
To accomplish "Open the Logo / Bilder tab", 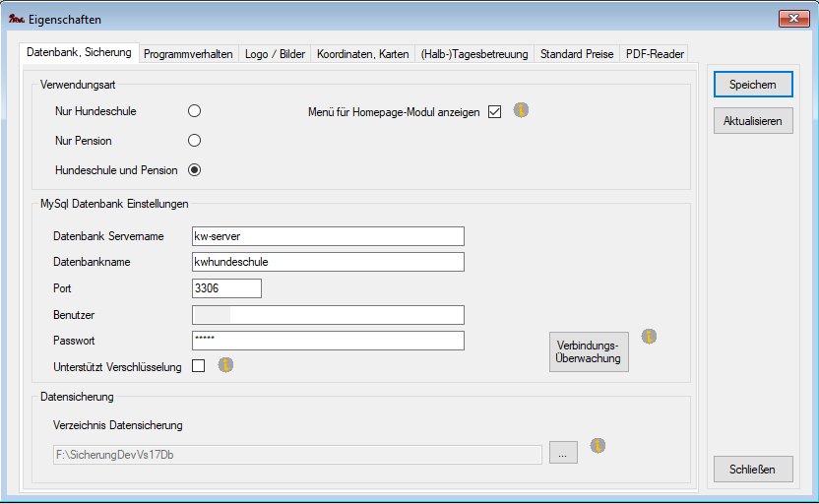I will pyautogui.click(x=276, y=54).
